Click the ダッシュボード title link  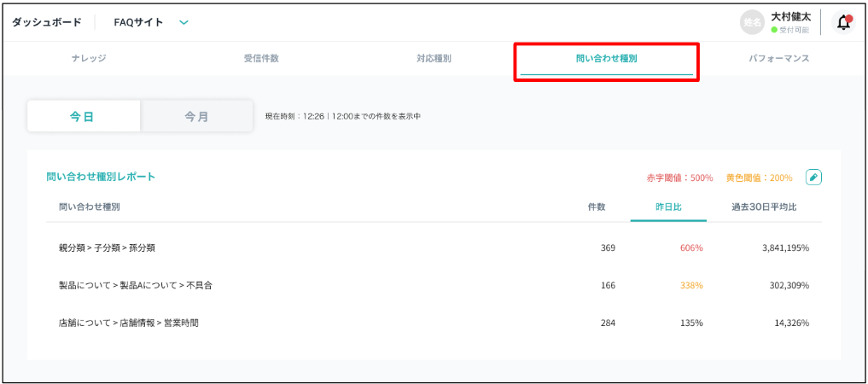pyautogui.click(x=47, y=23)
